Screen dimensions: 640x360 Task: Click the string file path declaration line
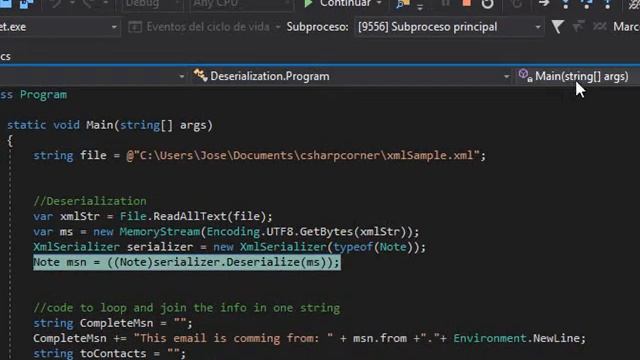260,156
